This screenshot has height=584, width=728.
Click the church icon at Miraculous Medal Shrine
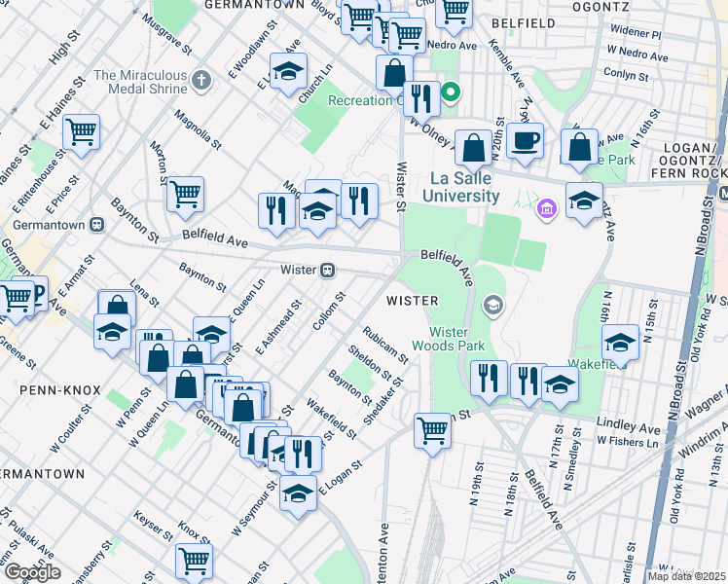(201, 81)
